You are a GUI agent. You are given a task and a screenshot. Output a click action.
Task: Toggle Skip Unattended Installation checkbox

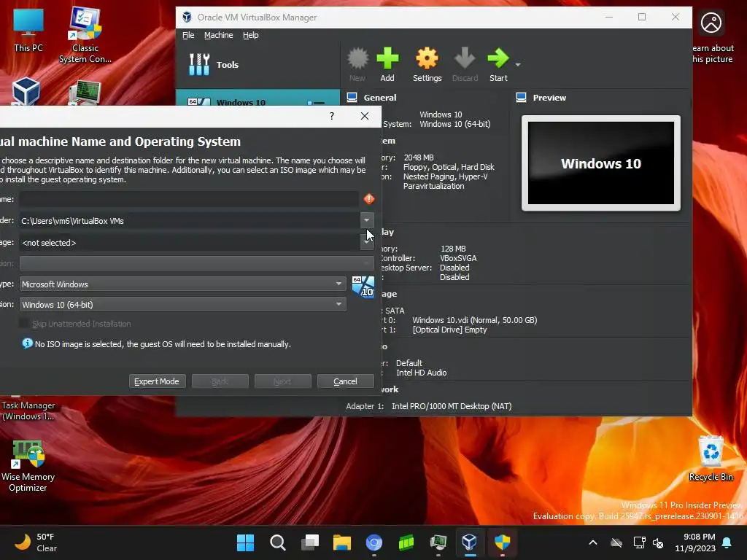pyautogui.click(x=23, y=323)
